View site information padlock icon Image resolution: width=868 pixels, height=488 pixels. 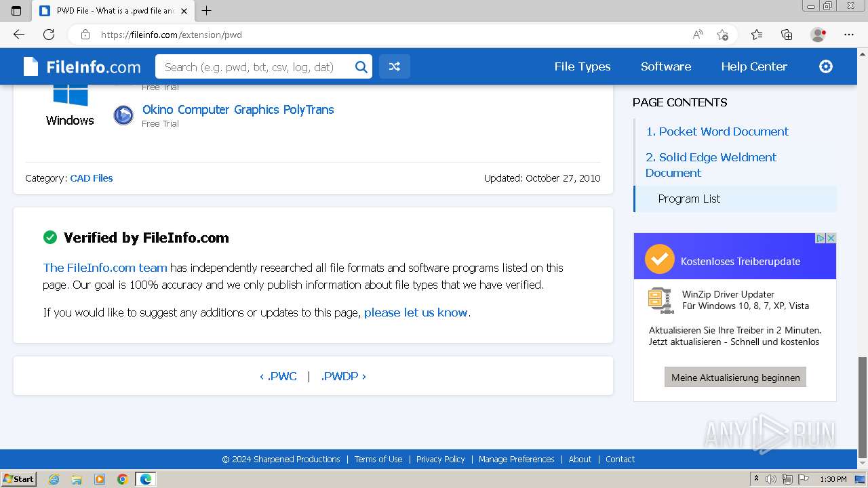point(85,35)
